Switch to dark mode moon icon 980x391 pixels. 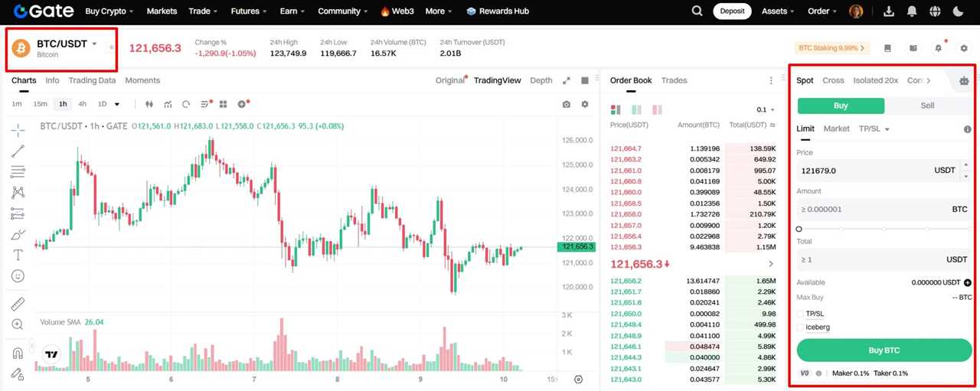click(x=958, y=11)
